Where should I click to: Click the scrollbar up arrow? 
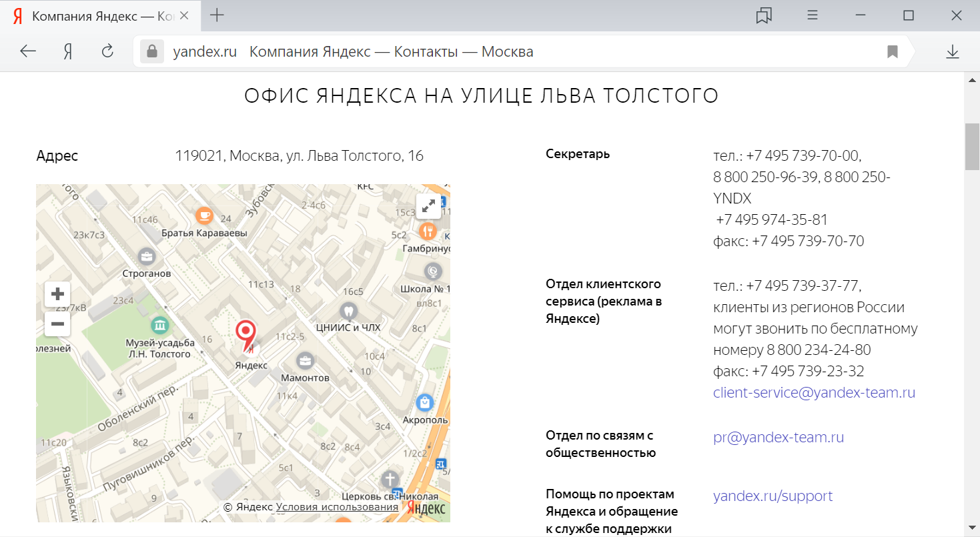(x=972, y=79)
